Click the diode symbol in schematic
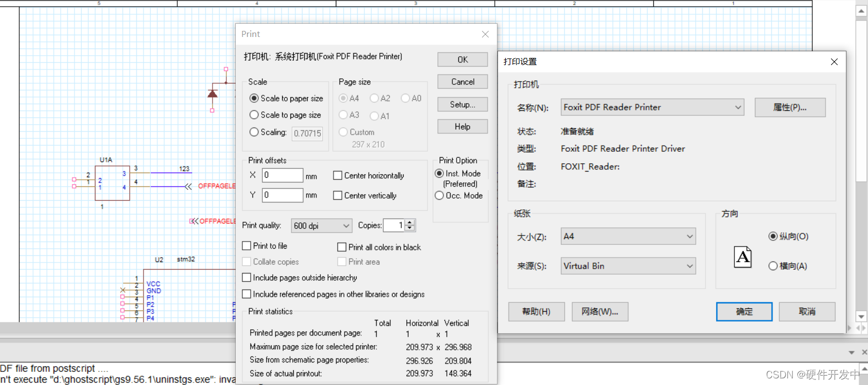Viewport: 868px width, 385px height. 213,93
